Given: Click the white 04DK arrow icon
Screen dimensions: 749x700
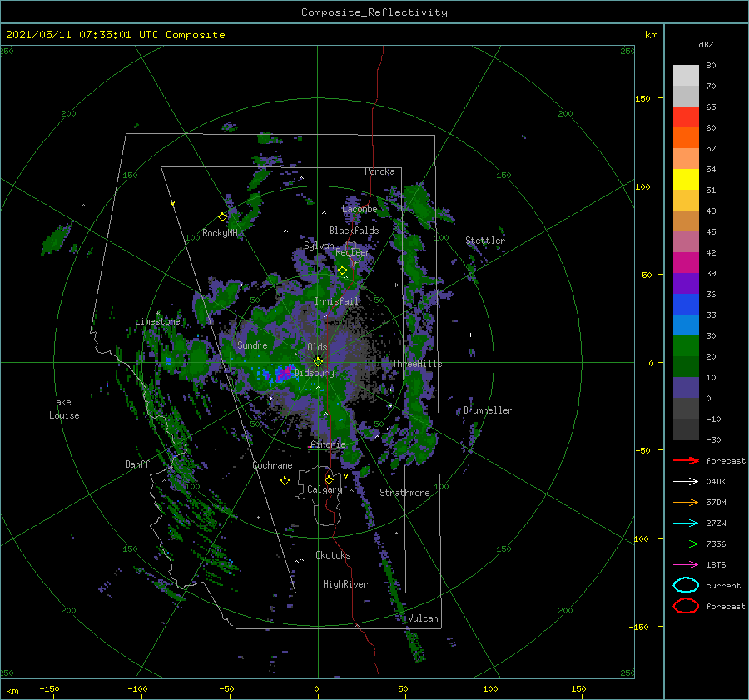Looking at the screenshot, I should click(x=686, y=481).
